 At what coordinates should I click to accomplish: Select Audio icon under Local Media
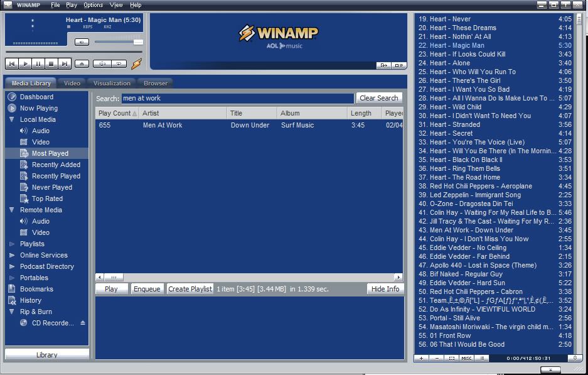(x=24, y=131)
